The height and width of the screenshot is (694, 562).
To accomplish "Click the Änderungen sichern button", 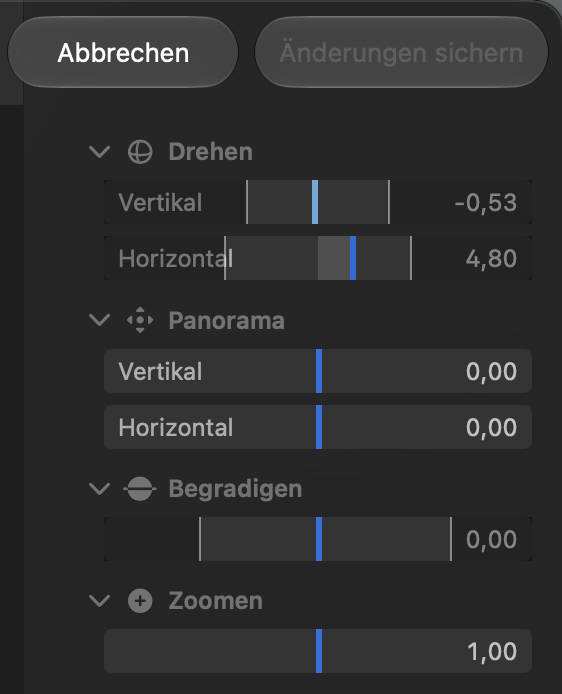I will click(x=401, y=52).
